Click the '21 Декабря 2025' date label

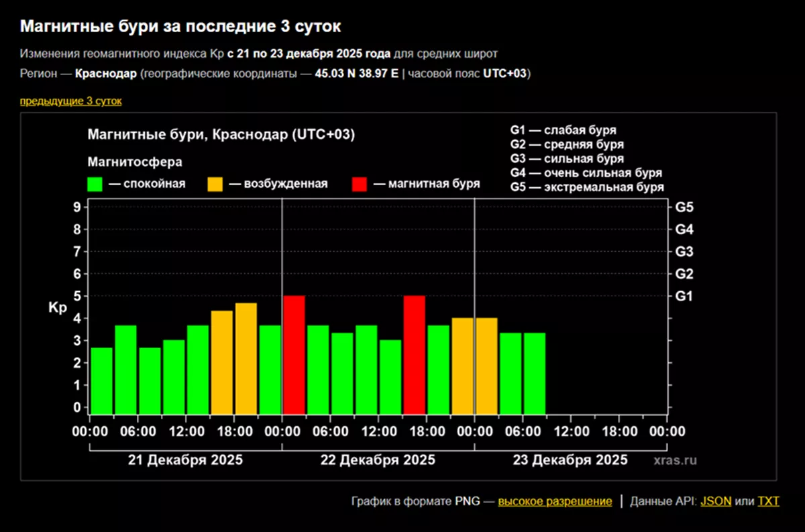click(x=186, y=460)
